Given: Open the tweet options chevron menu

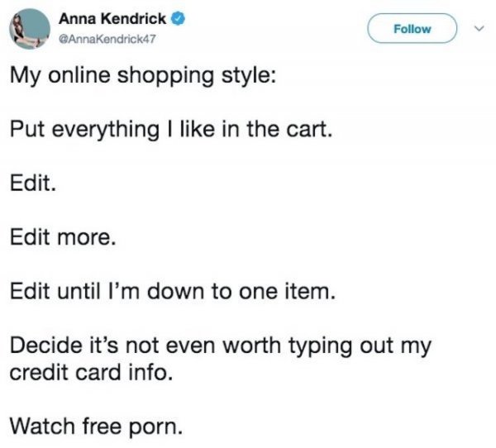Looking at the screenshot, I should click(x=474, y=28).
